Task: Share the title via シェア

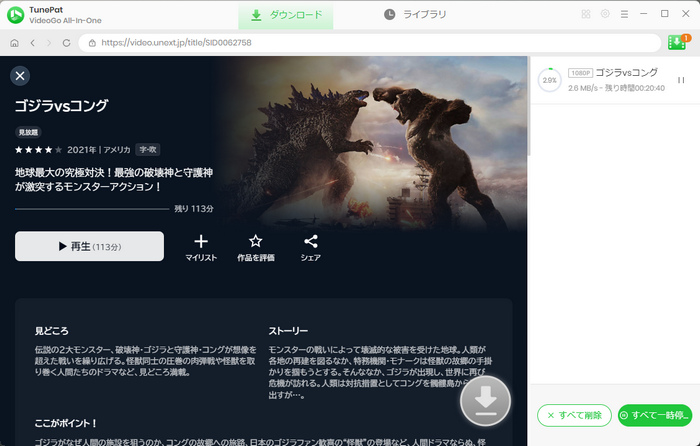Action: pyautogui.click(x=311, y=248)
